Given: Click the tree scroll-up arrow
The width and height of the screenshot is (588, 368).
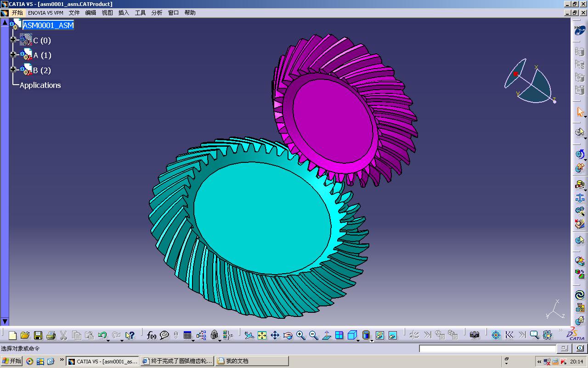Looking at the screenshot, I should (x=5, y=22).
